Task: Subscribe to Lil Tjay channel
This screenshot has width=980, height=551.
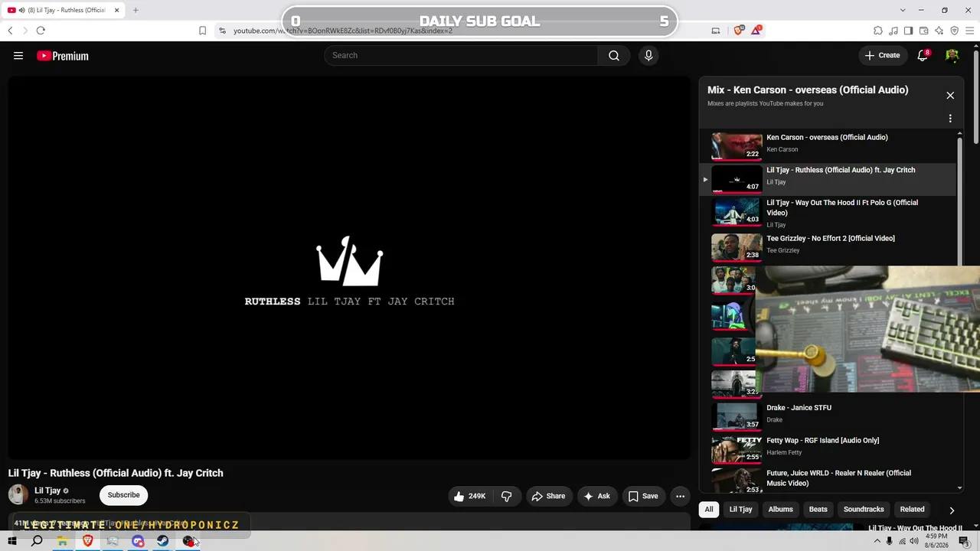Action: [x=123, y=495]
